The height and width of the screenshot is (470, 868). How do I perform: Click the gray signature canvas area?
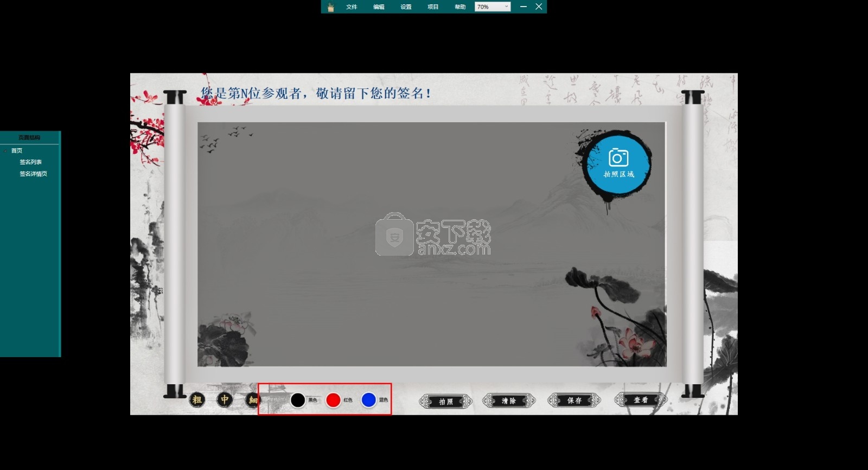(431, 244)
